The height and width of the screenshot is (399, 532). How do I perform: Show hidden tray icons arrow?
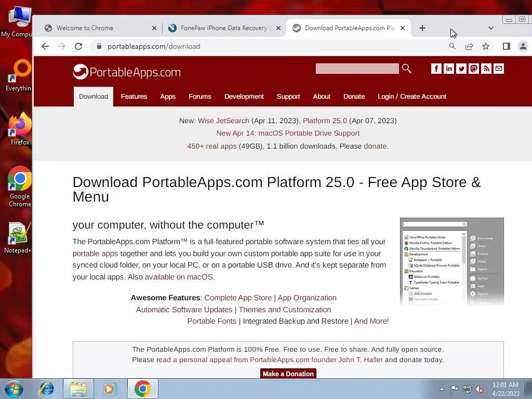pyautogui.click(x=442, y=389)
